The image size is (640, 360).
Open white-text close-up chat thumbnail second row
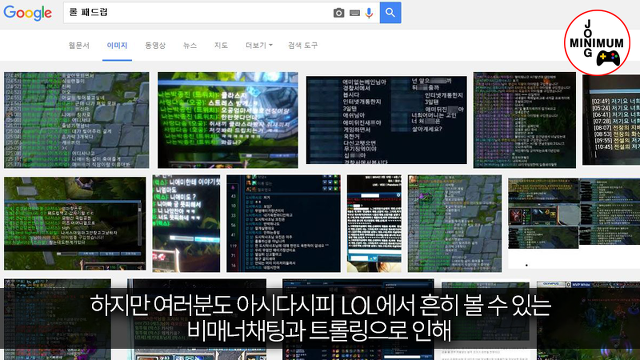[x=186, y=223]
